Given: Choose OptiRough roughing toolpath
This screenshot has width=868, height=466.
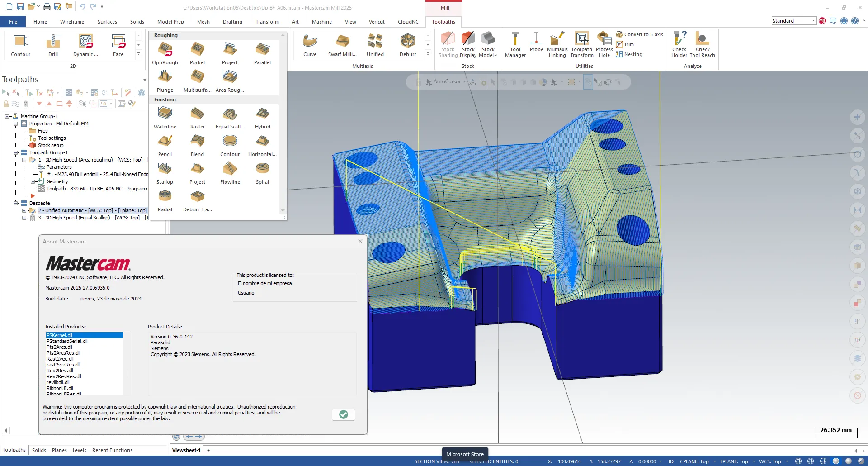Looking at the screenshot, I should click(165, 53).
